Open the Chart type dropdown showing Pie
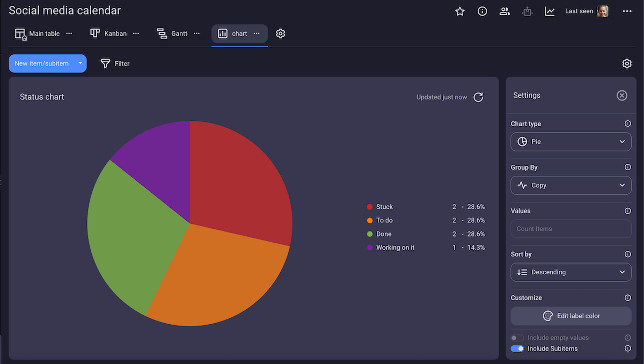 (x=570, y=141)
